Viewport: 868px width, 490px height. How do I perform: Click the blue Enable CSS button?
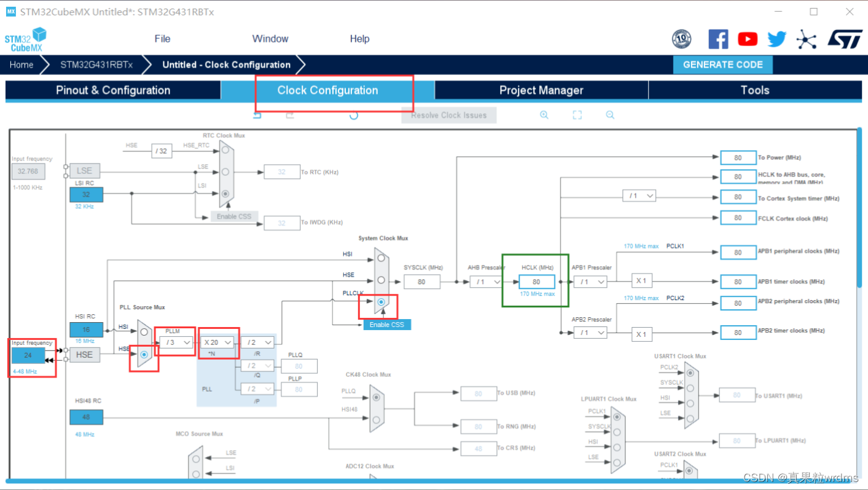click(387, 324)
